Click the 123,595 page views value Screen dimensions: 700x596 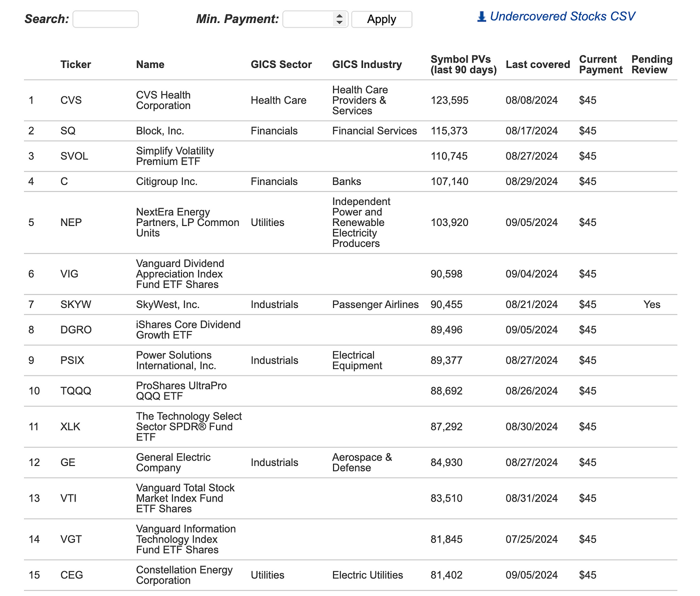click(x=449, y=100)
